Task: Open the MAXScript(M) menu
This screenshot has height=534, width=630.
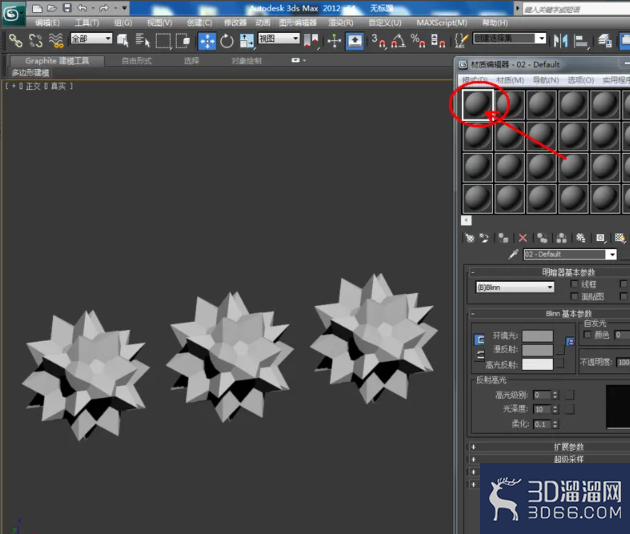Action: pyautogui.click(x=442, y=23)
